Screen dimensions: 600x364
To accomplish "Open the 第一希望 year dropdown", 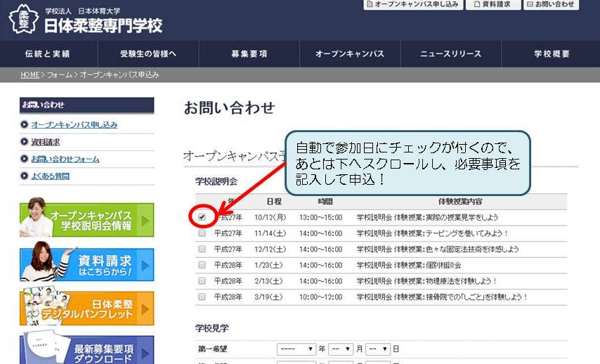I will tap(296, 349).
